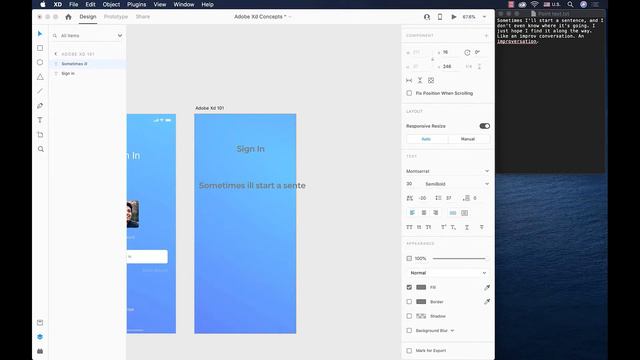Open the Libraries panel icon
The image size is (640, 360).
40,322
